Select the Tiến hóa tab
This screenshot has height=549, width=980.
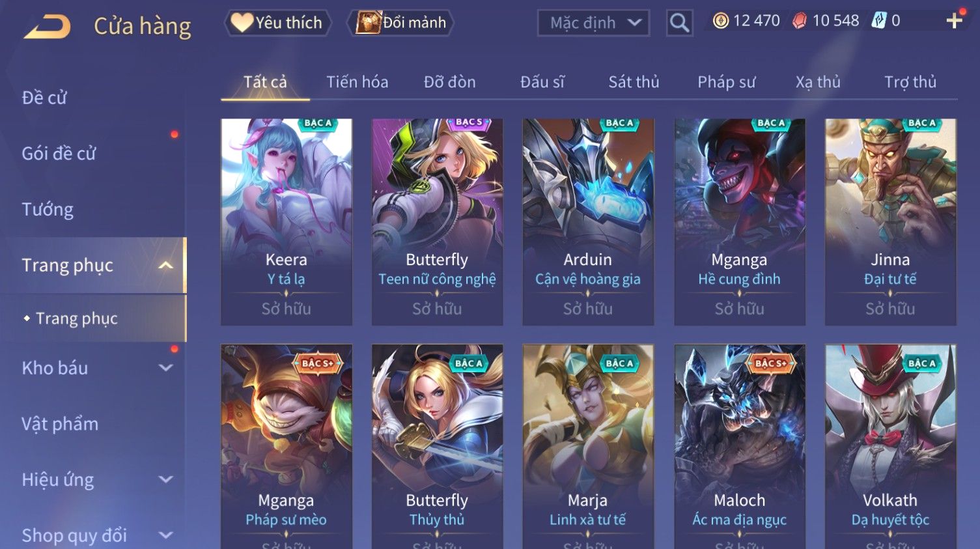point(357,82)
